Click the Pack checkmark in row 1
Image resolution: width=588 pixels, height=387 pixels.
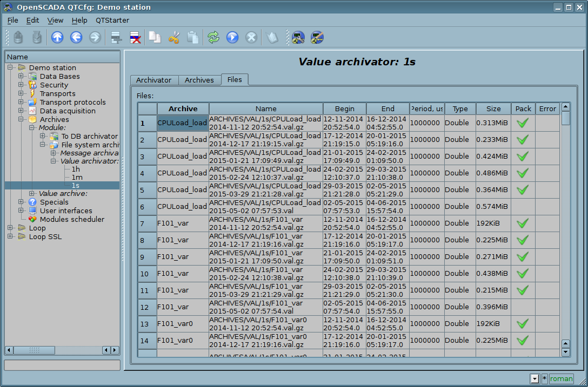coord(522,123)
